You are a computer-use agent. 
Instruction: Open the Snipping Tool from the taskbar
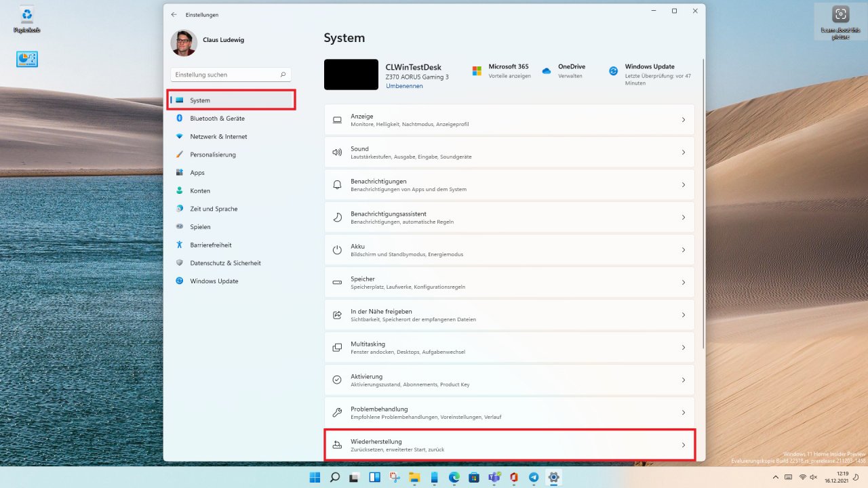pyautogui.click(x=395, y=477)
